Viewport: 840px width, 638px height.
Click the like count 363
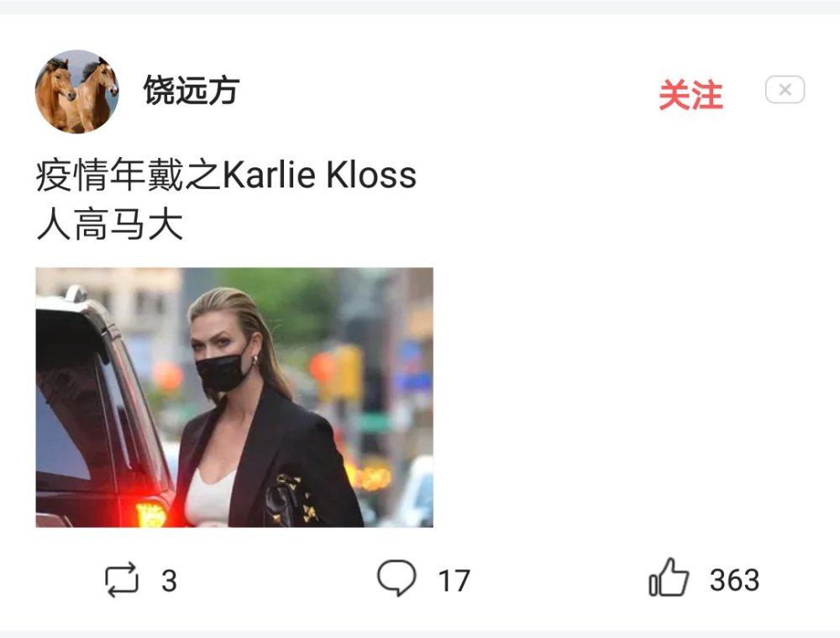click(x=734, y=580)
